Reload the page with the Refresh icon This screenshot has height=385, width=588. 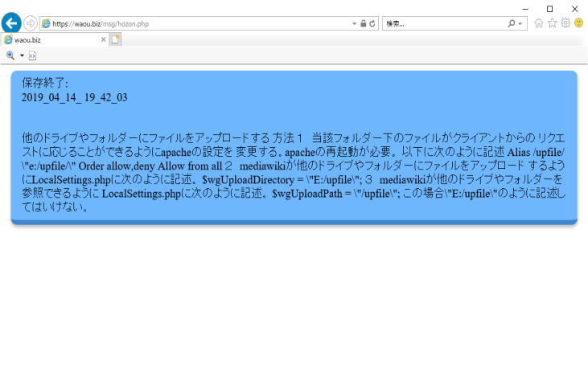click(373, 24)
